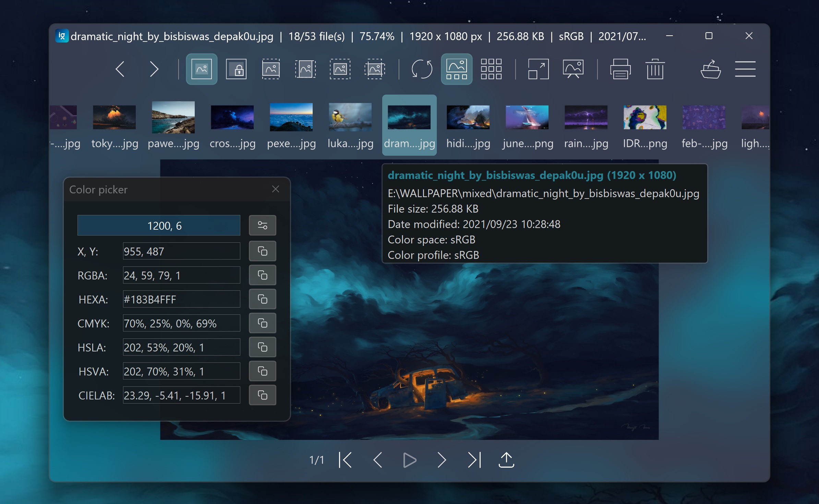Toggle the Auto zoom mode button
The image size is (819, 504).
click(x=202, y=69)
